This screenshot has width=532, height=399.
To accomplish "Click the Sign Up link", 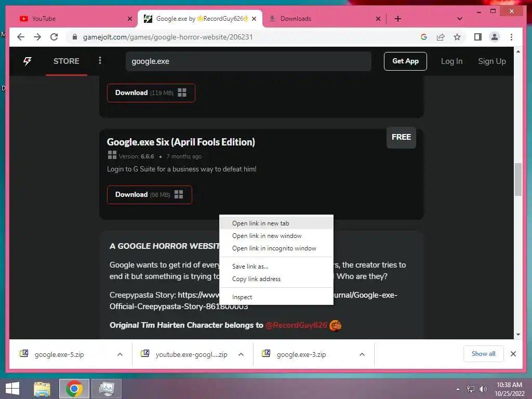I will point(491,61).
